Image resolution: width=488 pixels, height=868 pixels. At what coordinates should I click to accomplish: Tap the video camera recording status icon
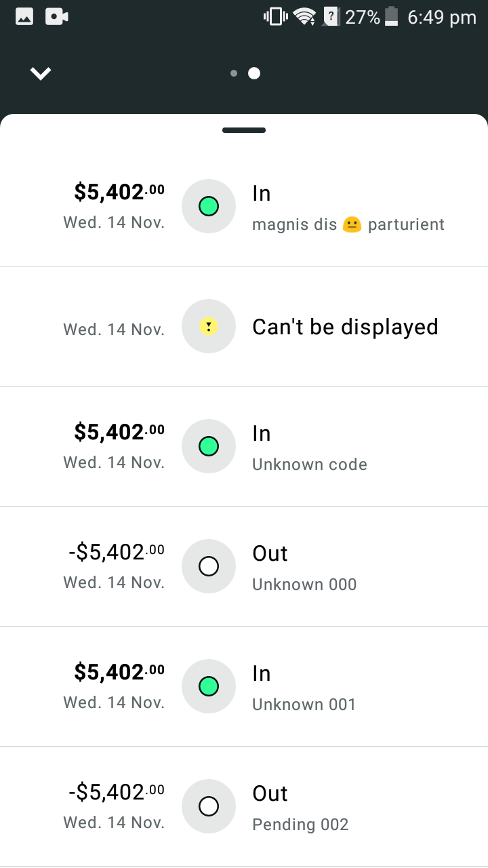coord(57,17)
